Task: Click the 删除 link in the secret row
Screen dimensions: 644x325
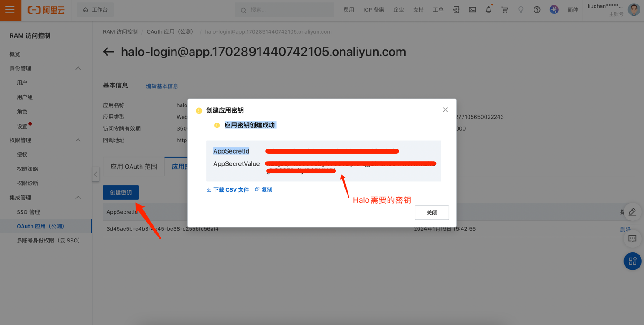Action: (625, 229)
